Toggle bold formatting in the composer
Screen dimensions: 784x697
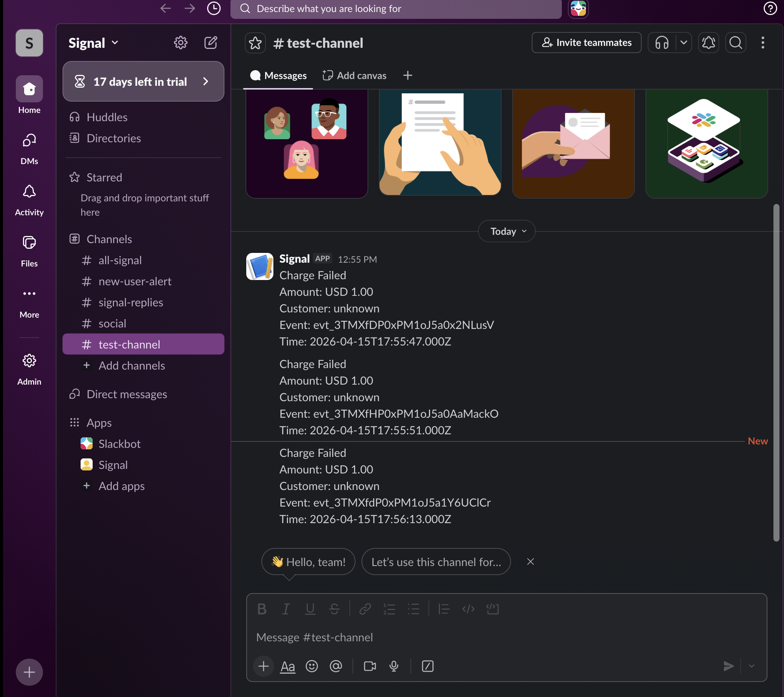tap(262, 609)
